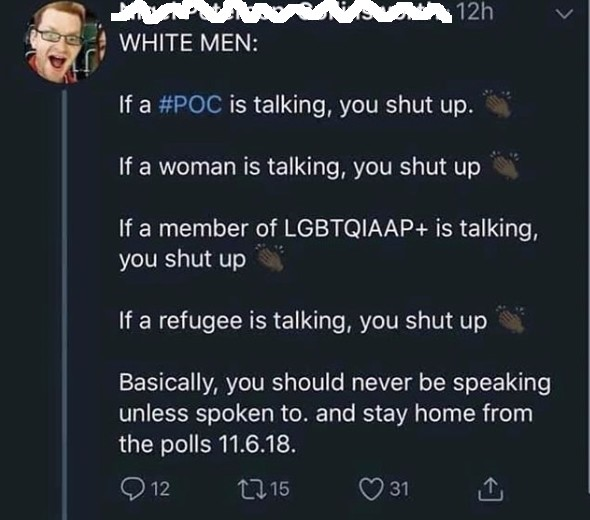Click the reply count 12
Image resolution: width=590 pixels, height=520 pixels.
click(x=161, y=489)
